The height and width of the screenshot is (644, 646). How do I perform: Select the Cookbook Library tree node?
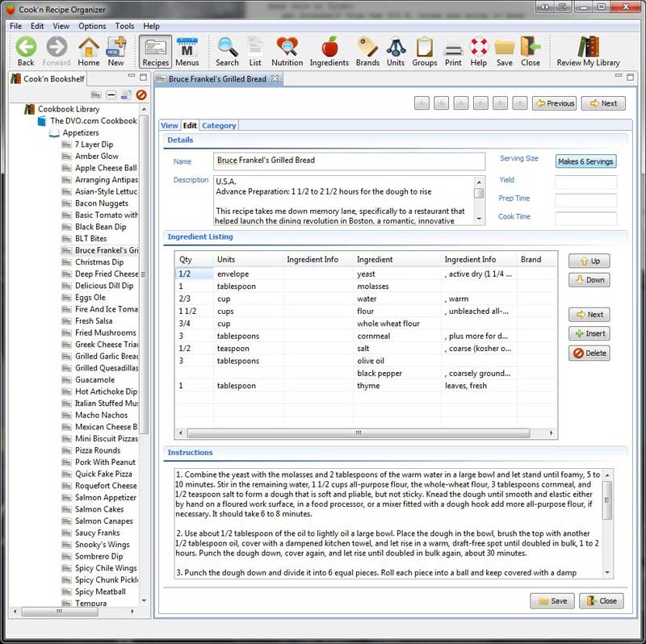point(69,109)
